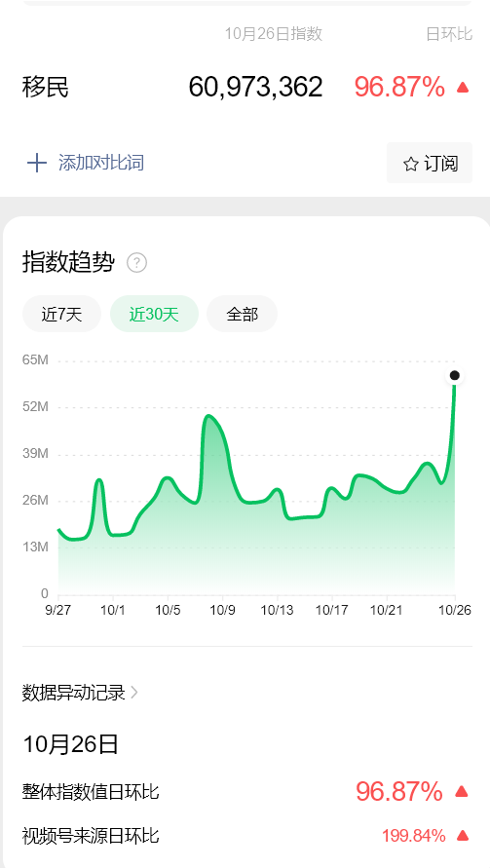490x868 pixels.
Task: Open the 数据异动记录 link
Action: pyautogui.click(x=74, y=693)
